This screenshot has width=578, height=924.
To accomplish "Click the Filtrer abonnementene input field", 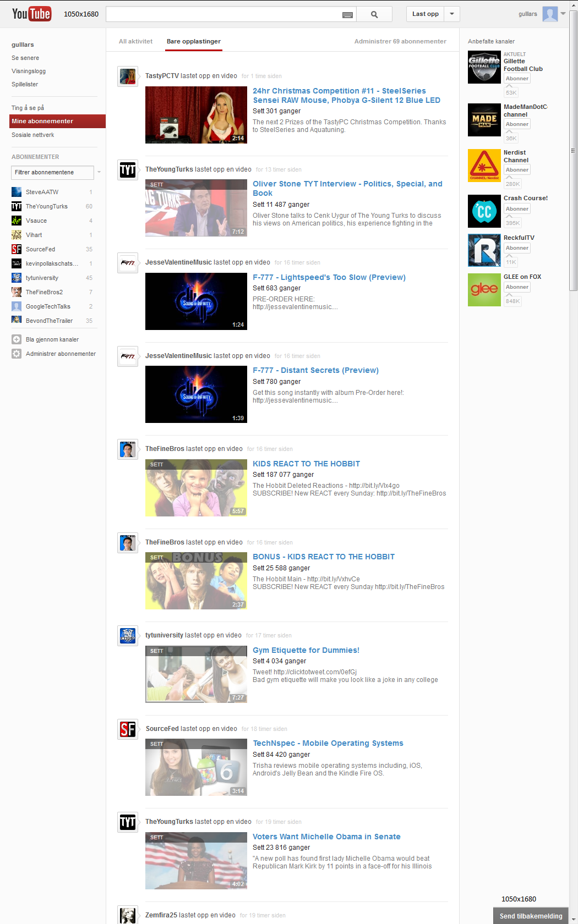I will pos(52,172).
